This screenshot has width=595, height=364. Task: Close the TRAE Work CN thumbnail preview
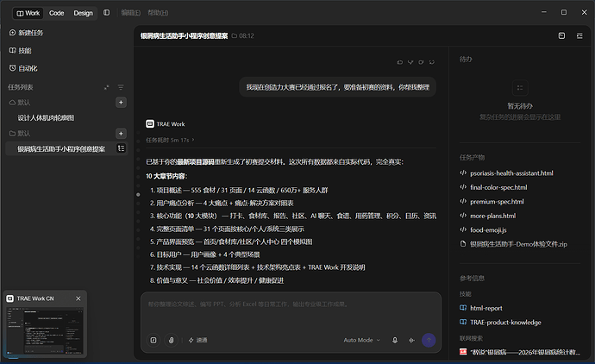(x=78, y=298)
